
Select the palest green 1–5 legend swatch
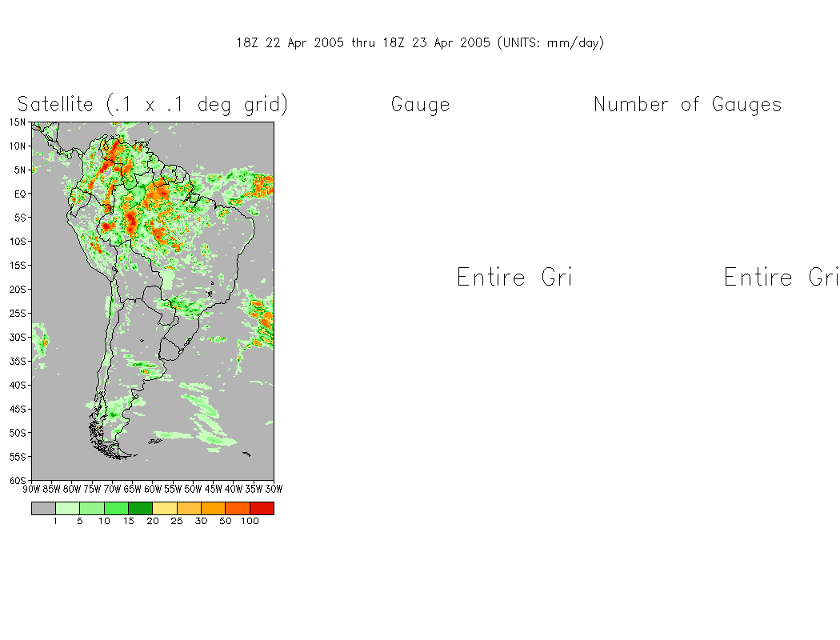67,508
